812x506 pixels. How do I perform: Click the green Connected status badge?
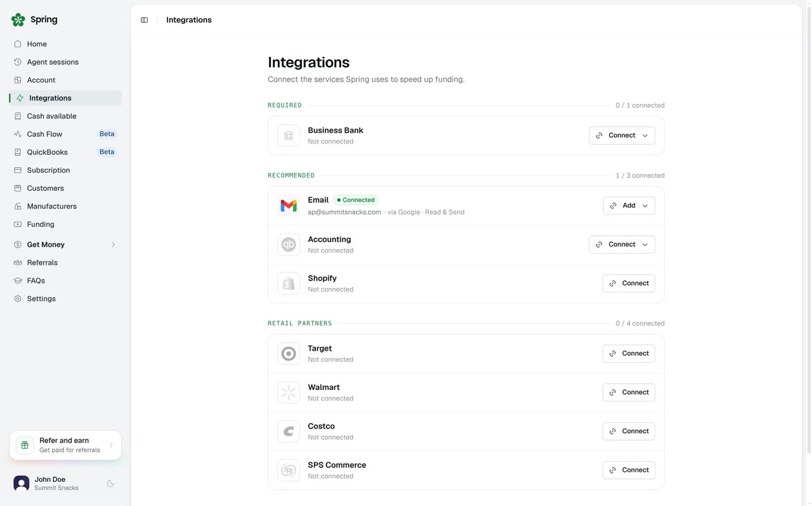356,200
